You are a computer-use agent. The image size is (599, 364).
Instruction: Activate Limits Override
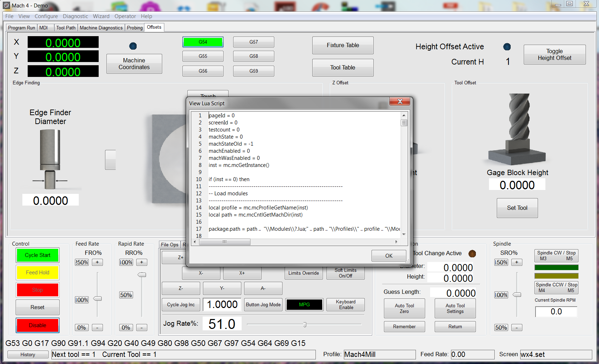(303, 273)
